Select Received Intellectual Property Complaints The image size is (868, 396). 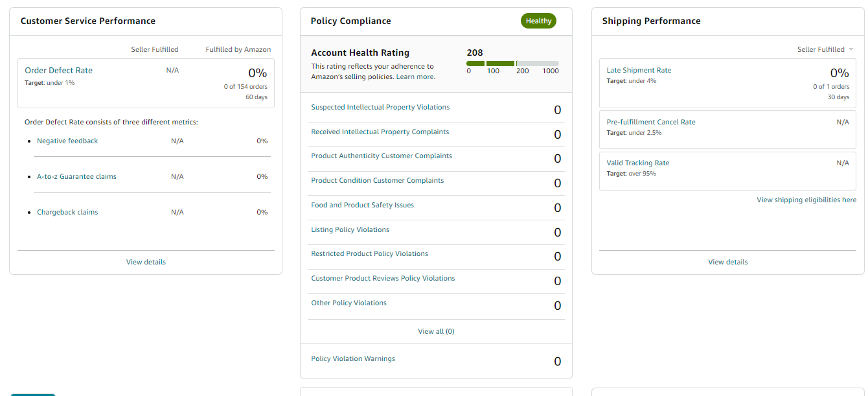click(x=380, y=132)
